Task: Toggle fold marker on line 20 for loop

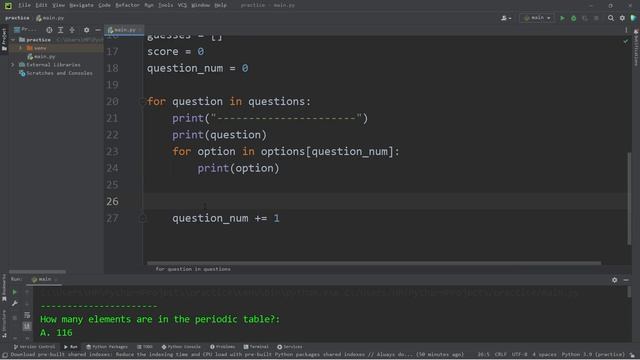Action: [142, 101]
